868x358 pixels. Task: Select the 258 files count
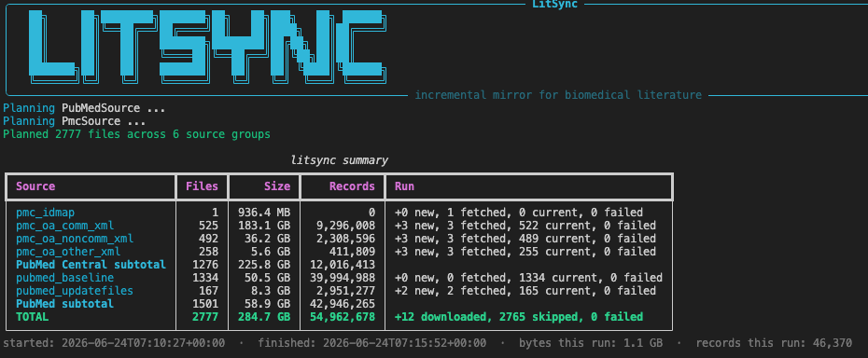[209, 252]
